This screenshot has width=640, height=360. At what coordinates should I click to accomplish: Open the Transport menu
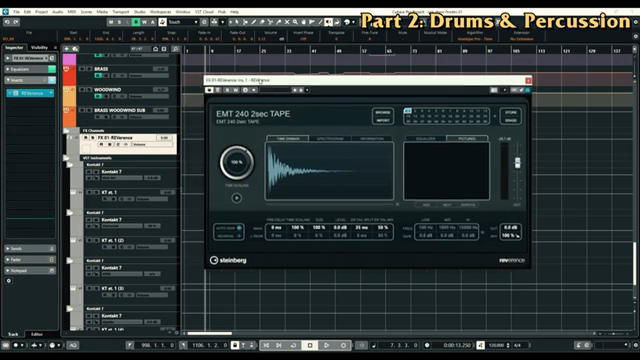click(x=120, y=12)
